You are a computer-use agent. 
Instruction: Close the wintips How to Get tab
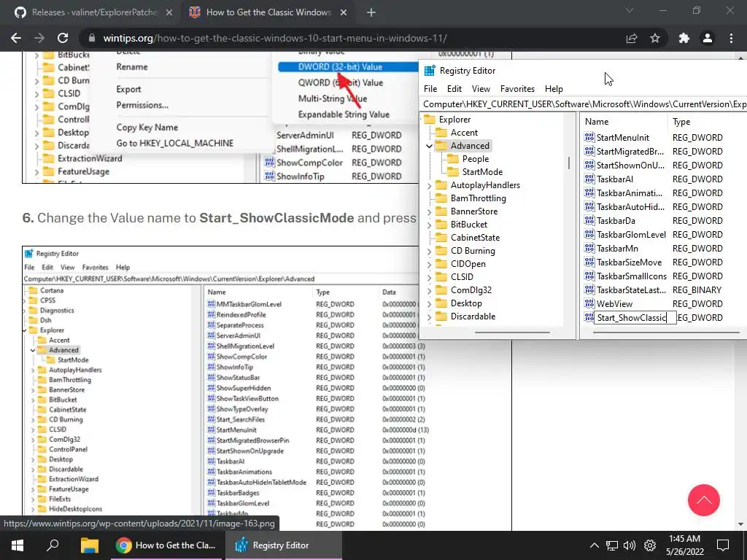coord(344,13)
